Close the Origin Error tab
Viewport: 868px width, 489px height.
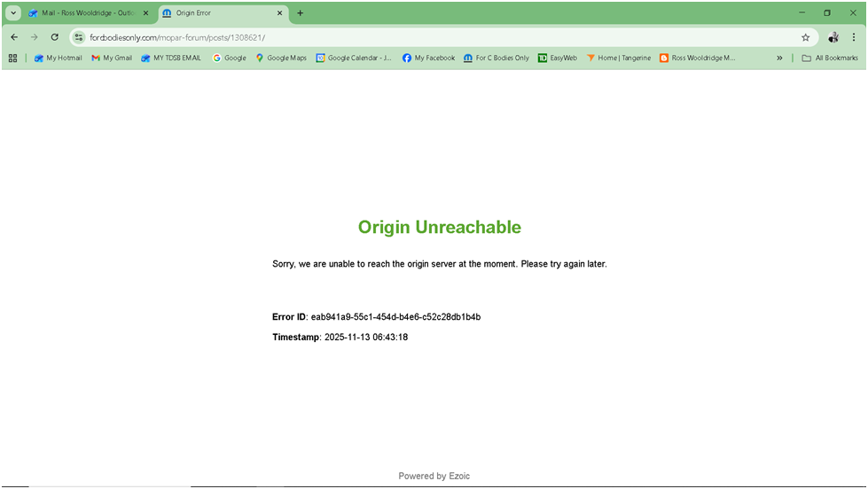[281, 13]
